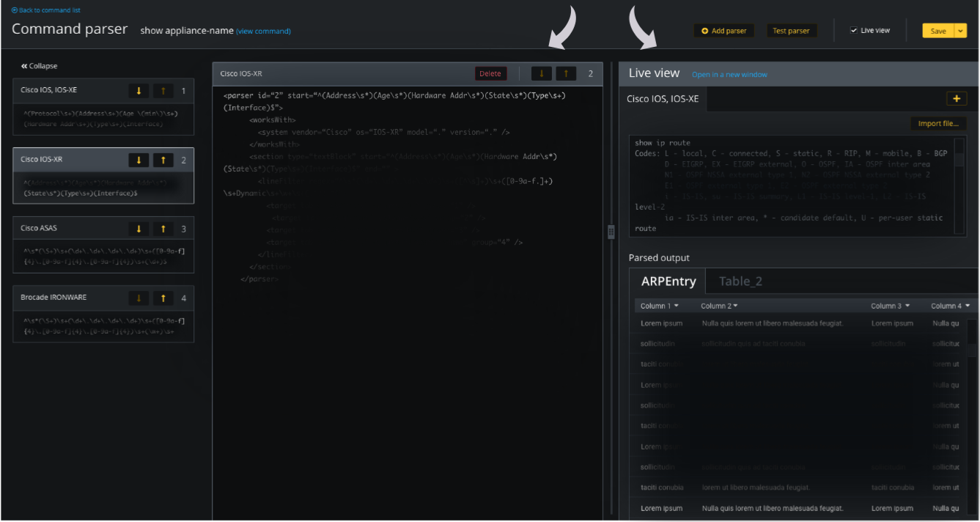980x522 pixels.
Task: Click the Add parser button
Action: point(723,31)
